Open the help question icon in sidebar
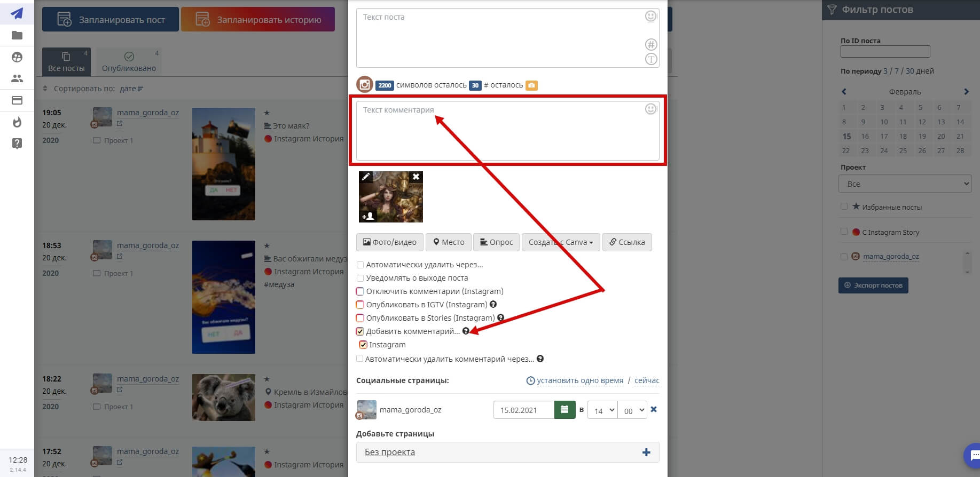This screenshot has height=477, width=980. [x=17, y=144]
